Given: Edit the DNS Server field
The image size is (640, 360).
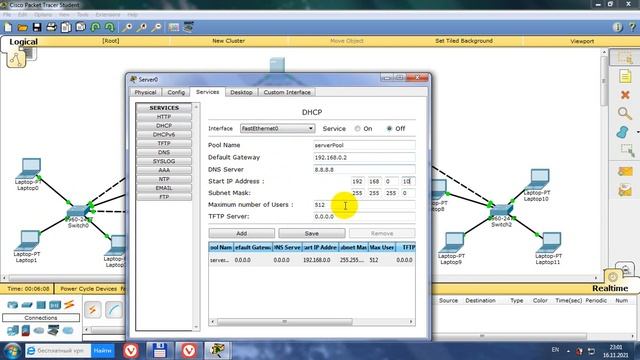Looking at the screenshot, I should [x=364, y=169].
